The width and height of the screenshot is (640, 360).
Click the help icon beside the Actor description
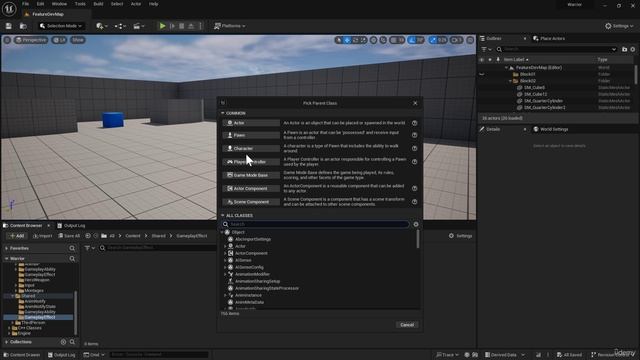point(414,123)
